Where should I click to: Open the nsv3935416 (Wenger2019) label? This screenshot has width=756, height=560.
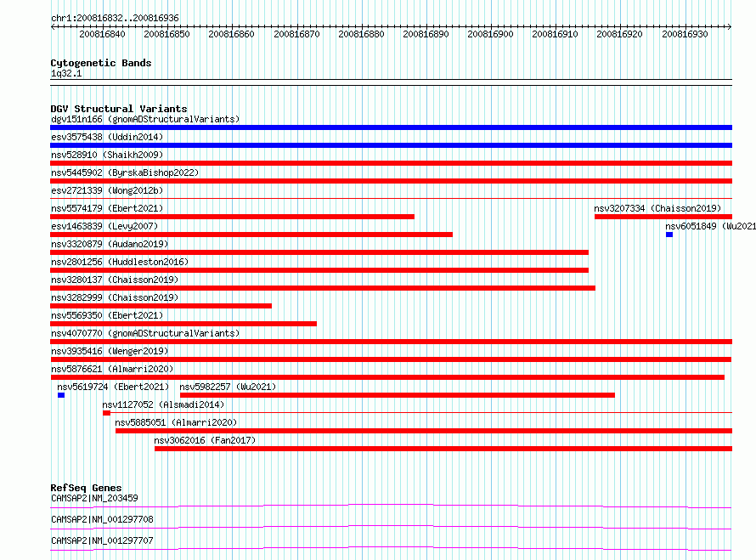pyautogui.click(x=110, y=351)
